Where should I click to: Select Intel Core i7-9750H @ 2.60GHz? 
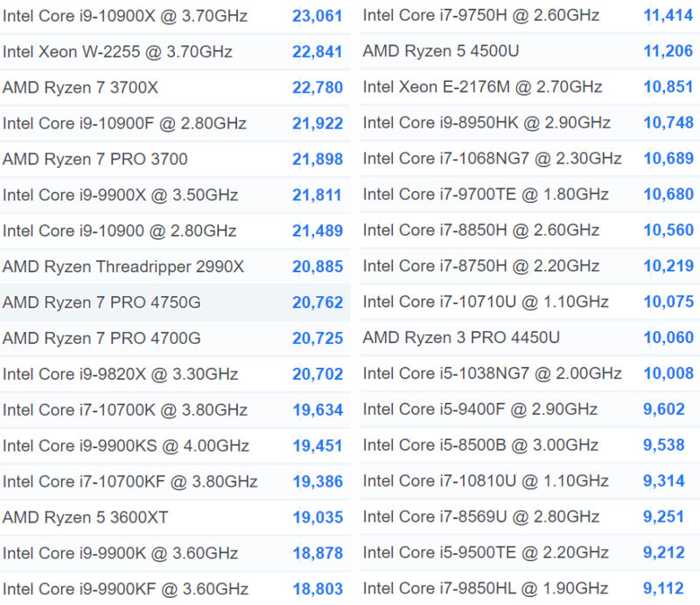(481, 15)
